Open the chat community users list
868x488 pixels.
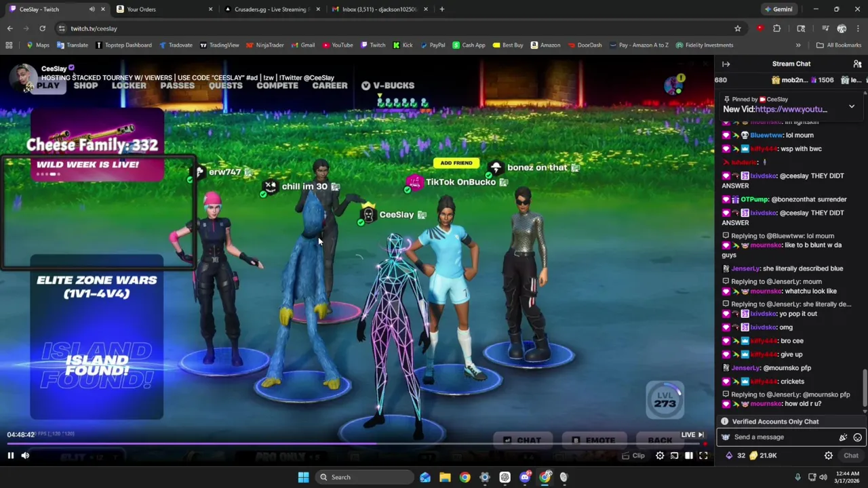pos(857,64)
